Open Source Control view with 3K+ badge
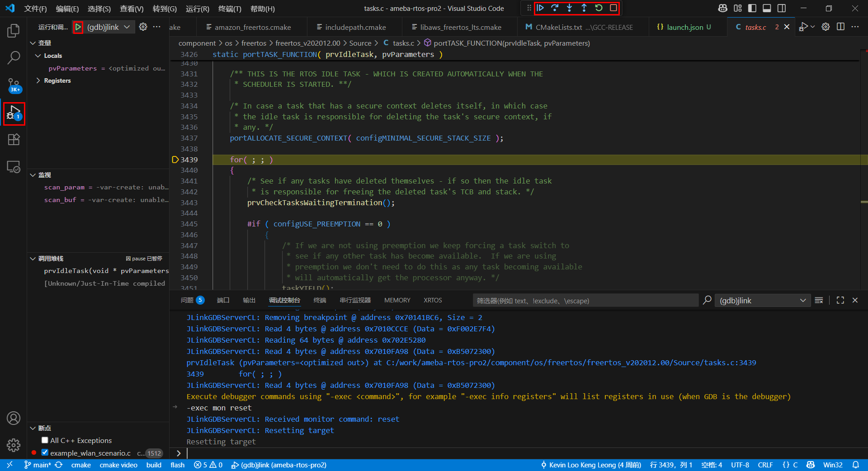This screenshot has width=868, height=471. 14,85
